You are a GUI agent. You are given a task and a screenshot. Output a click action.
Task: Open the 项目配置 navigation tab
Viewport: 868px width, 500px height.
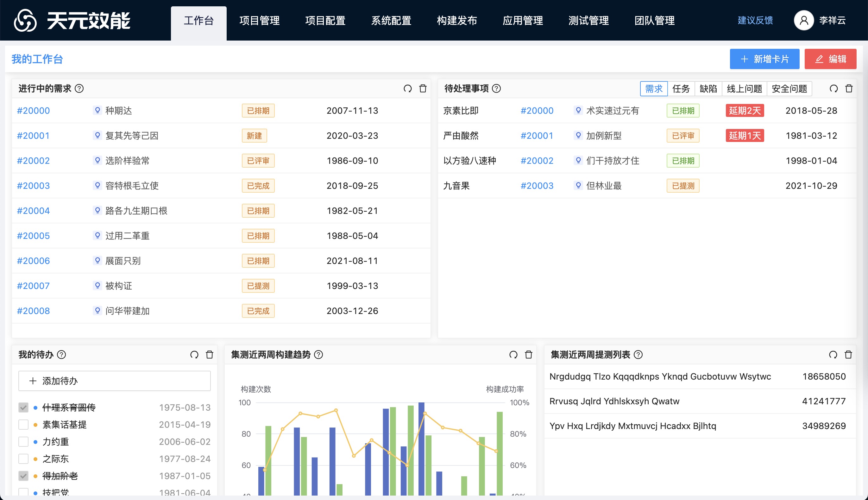point(325,21)
